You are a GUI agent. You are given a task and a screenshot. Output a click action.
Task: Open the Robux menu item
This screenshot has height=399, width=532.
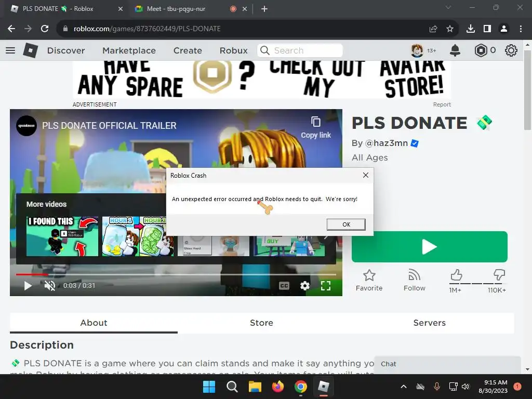233,50
